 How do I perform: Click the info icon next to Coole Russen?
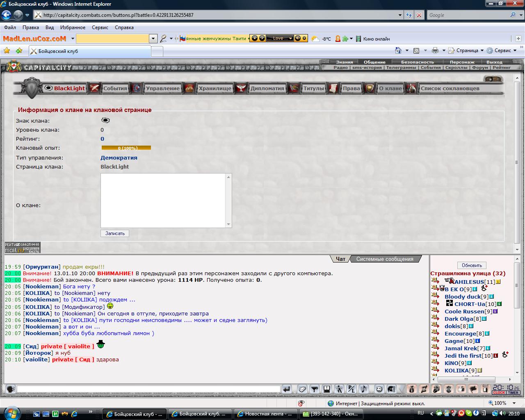(495, 311)
